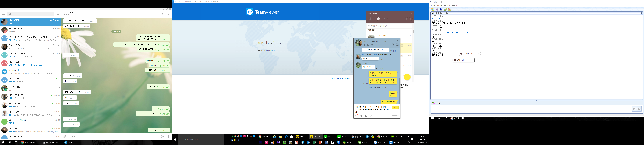
Task: Click the messenger message input box
Action: pos(530,109)
